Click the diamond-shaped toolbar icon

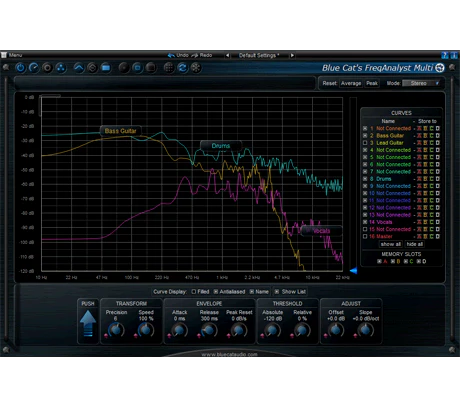coord(92,68)
